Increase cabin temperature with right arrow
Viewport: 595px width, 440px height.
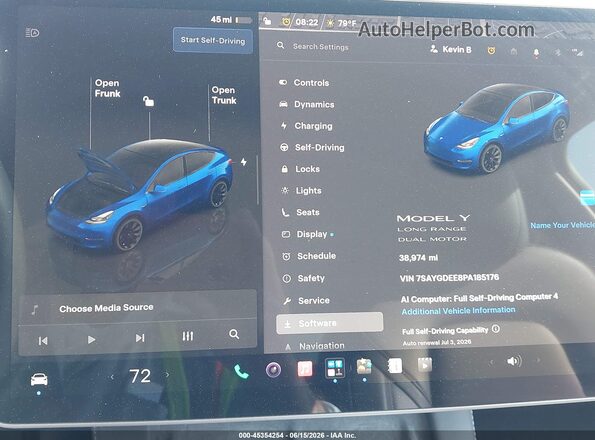click(x=167, y=375)
